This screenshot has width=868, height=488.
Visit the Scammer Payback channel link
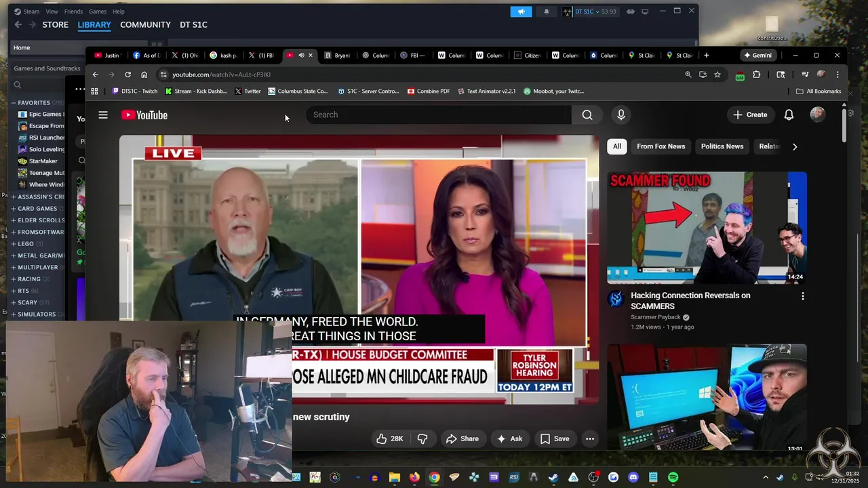coord(655,317)
